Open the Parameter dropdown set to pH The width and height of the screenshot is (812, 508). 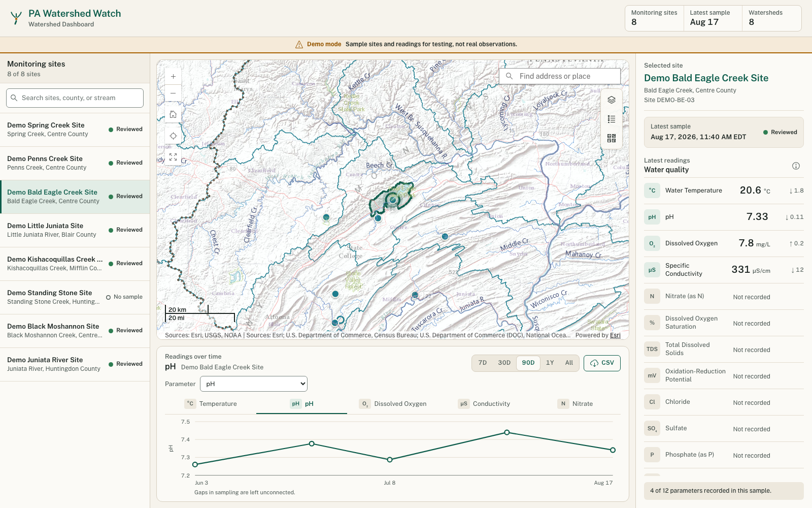pyautogui.click(x=254, y=384)
